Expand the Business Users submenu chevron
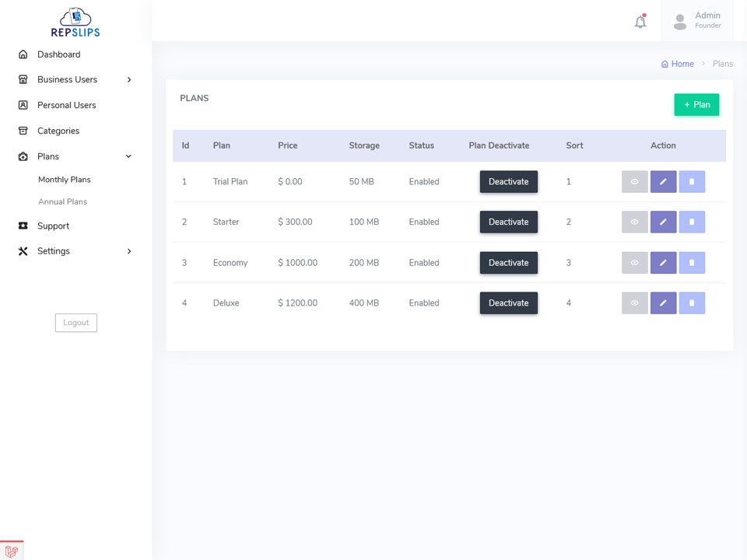Image resolution: width=747 pixels, height=560 pixels. (x=128, y=79)
